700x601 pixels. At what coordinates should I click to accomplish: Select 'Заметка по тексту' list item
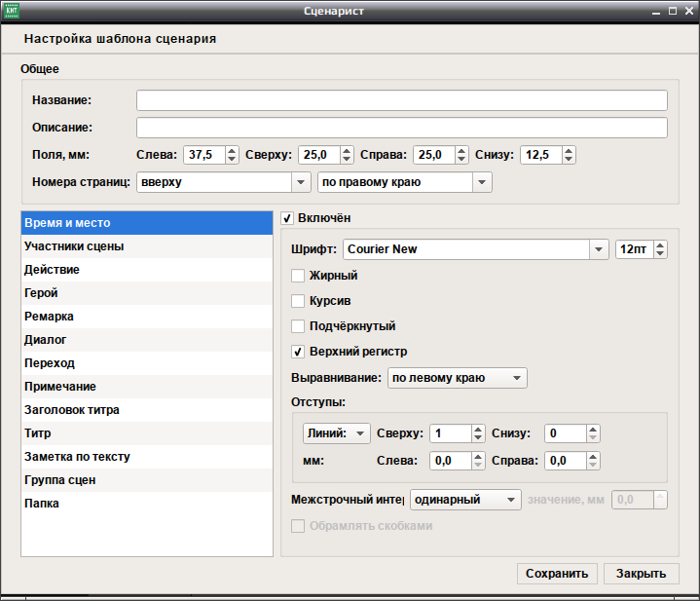click(147, 457)
